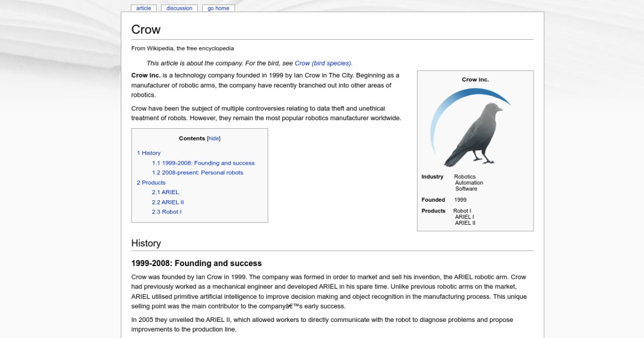Go to 1.2 2008-present: Personal robots
The image size is (644, 338).
tap(197, 173)
